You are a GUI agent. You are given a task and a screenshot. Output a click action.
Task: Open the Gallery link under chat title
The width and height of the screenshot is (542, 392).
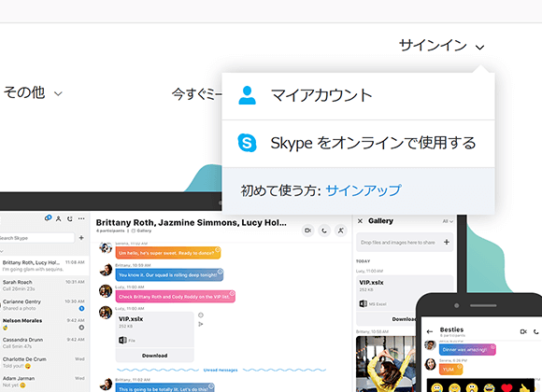[142, 231]
